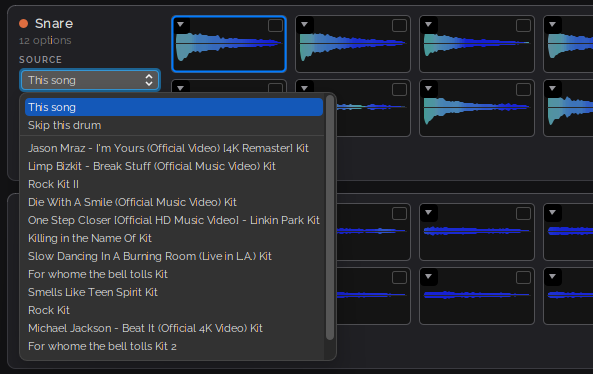Click the source list's vertical scrollbar
This screenshot has width=593, height=374.
click(330, 218)
